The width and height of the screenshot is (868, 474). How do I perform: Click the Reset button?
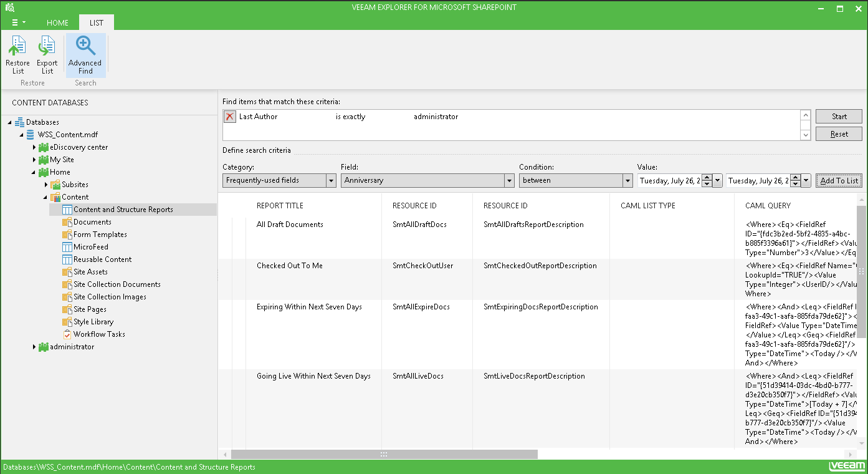(x=839, y=134)
